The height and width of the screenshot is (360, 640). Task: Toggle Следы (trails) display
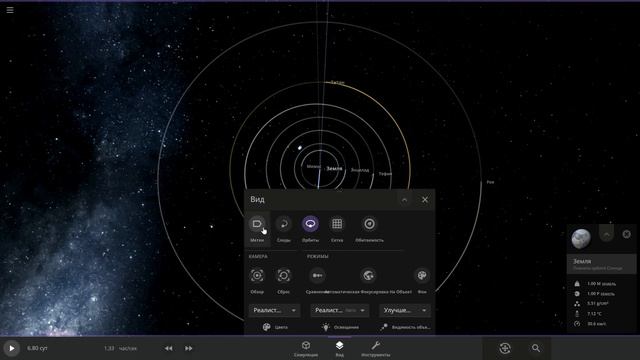[284, 224]
